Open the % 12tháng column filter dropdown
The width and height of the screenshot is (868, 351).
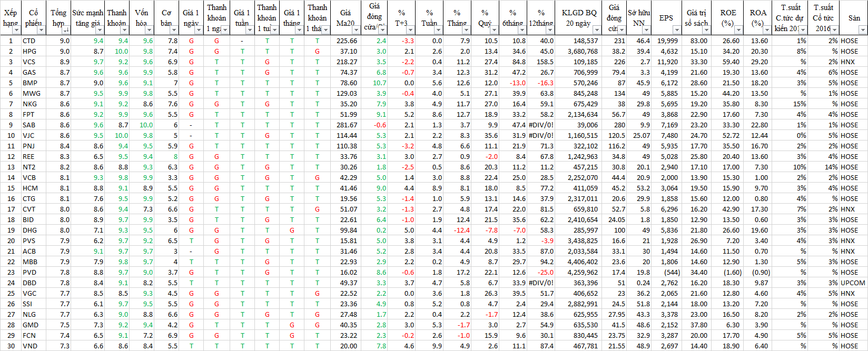point(550,30)
